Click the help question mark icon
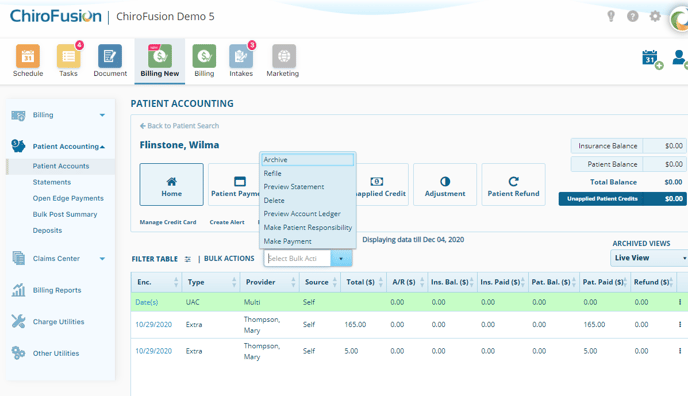Viewport: 688px width, 396px height. click(632, 17)
